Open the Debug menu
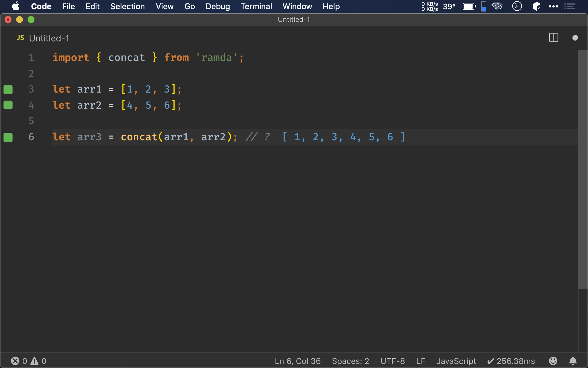This screenshot has height=368, width=588. pyautogui.click(x=218, y=6)
